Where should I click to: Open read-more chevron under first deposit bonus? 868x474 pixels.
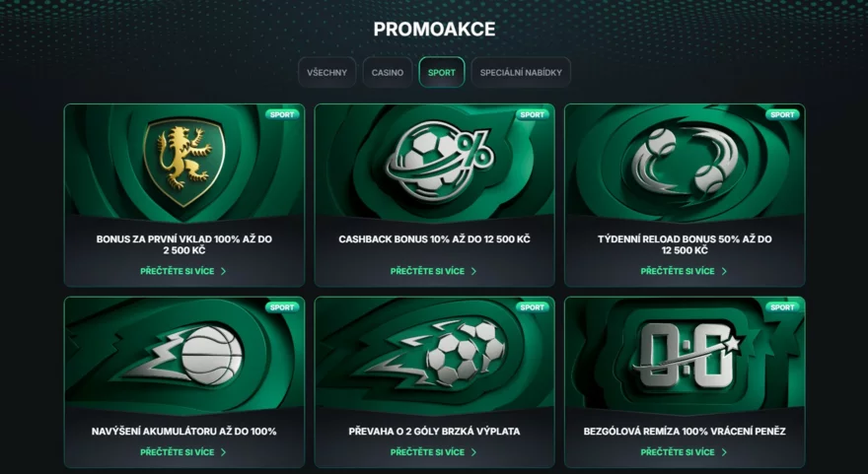(224, 271)
